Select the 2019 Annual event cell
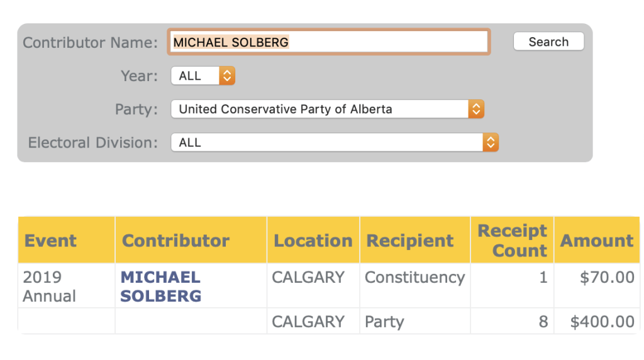 [x=49, y=286]
